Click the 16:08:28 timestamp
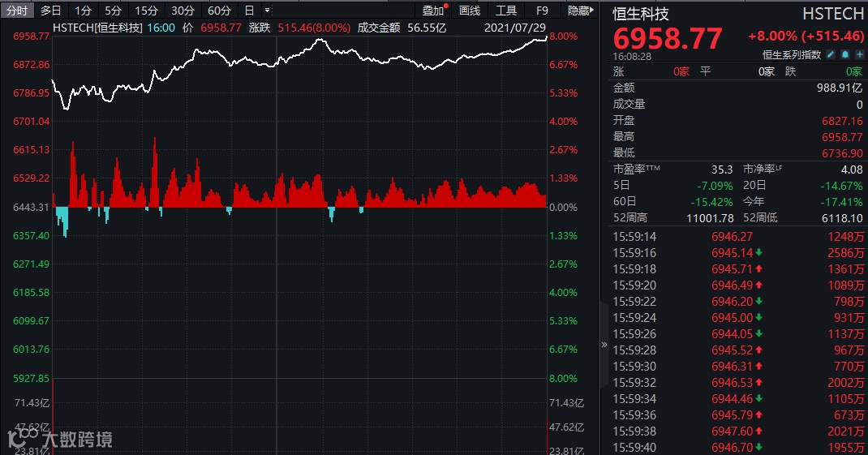 [632, 56]
